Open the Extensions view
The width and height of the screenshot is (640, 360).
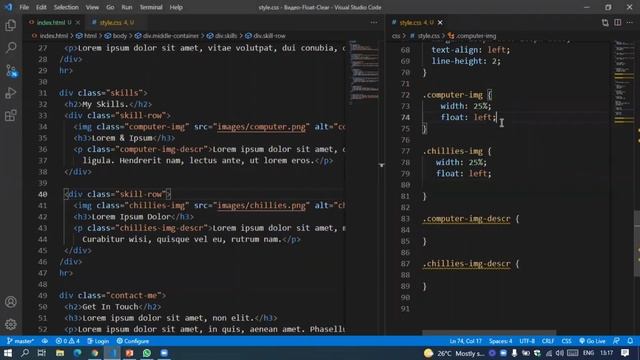click(11, 116)
